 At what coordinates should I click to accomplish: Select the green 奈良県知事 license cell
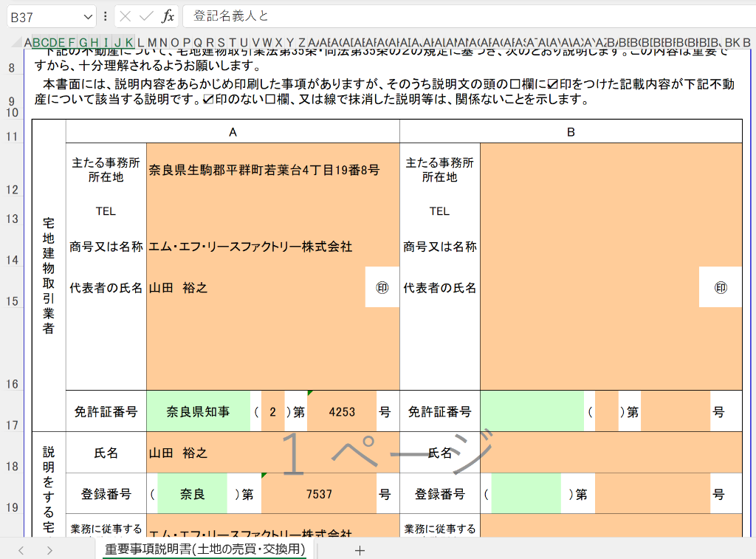(x=198, y=412)
